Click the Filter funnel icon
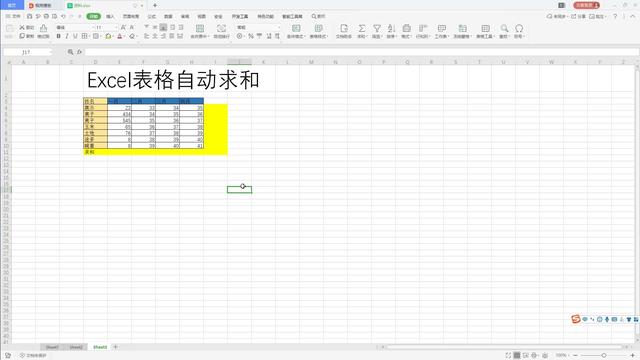Viewport: 640px width, 360px height. point(377,28)
